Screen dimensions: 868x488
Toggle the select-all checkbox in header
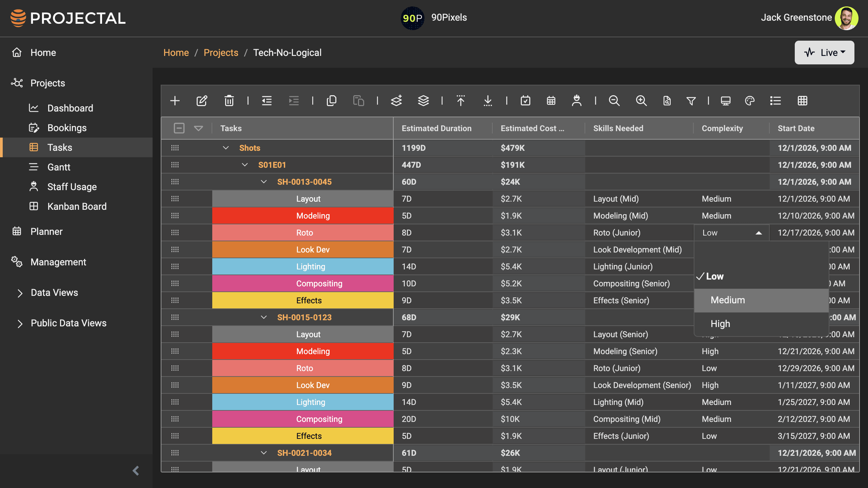tap(179, 128)
